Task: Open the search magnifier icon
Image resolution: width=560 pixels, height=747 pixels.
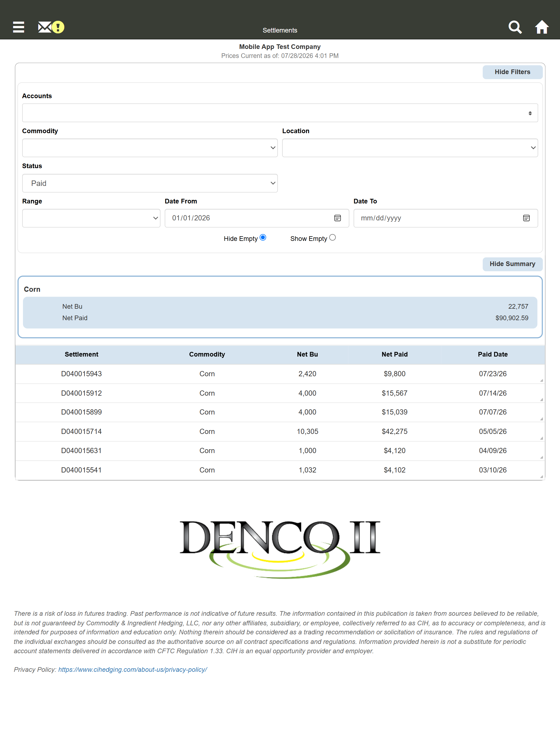Action: pos(515,27)
